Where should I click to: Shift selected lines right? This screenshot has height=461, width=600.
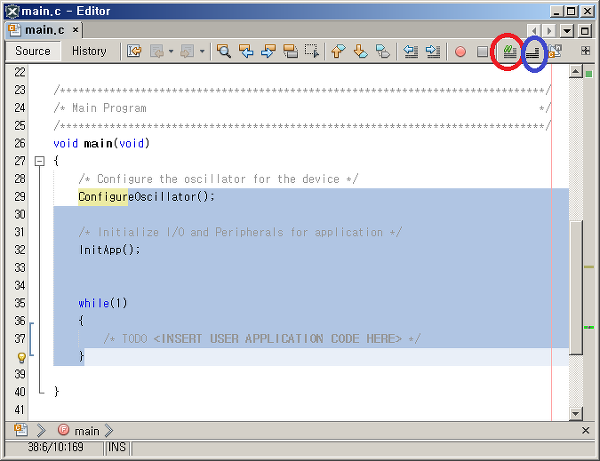433,51
